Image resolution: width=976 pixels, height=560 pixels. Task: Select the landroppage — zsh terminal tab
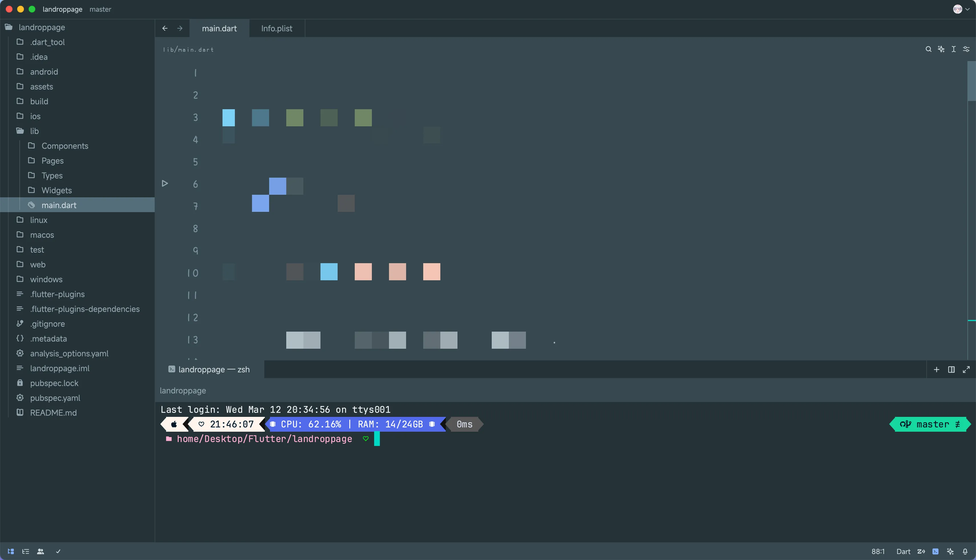(210, 369)
